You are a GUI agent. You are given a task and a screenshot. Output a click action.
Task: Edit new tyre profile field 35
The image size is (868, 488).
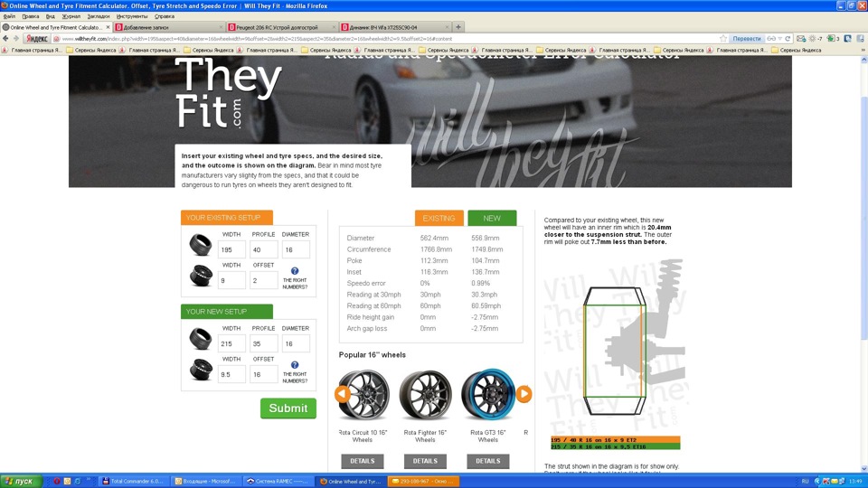263,343
